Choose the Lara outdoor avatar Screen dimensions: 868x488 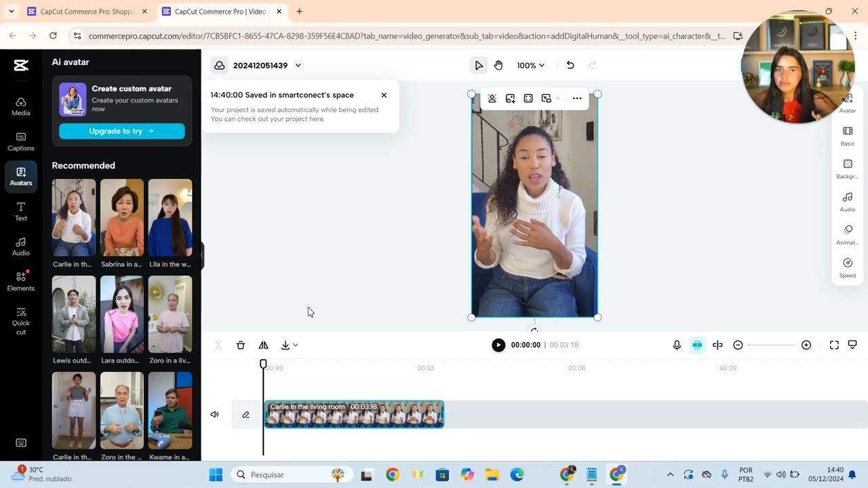(122, 314)
